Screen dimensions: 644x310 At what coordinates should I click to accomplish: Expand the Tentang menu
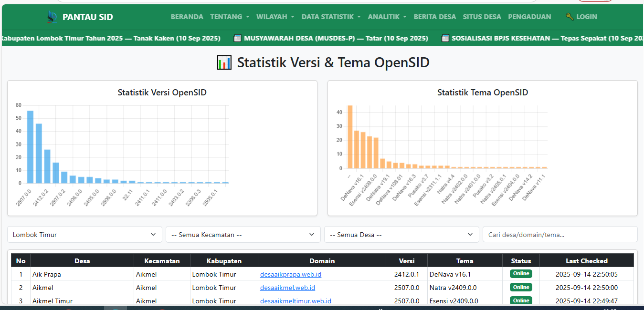[x=230, y=17]
